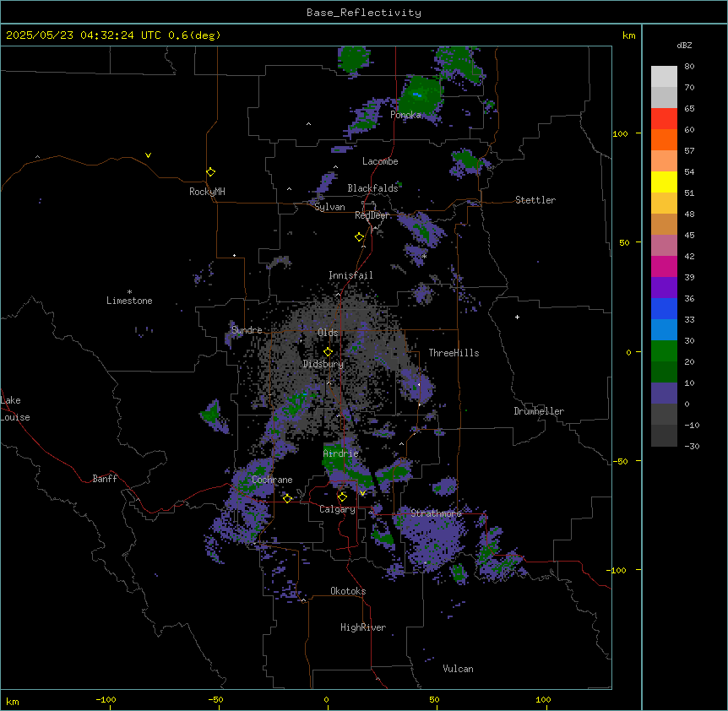Click the Vulcan city label

click(x=459, y=669)
